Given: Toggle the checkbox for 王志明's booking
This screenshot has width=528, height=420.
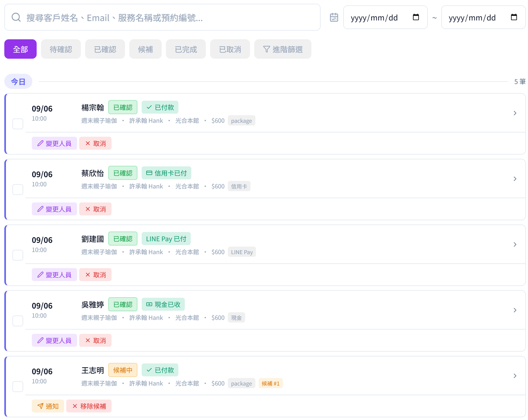Looking at the screenshot, I should (18, 386).
